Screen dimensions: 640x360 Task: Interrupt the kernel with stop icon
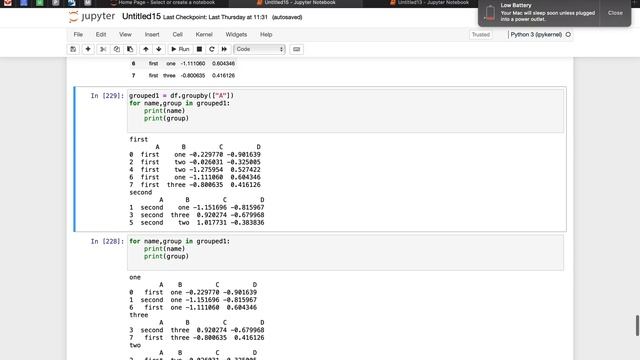coord(199,49)
